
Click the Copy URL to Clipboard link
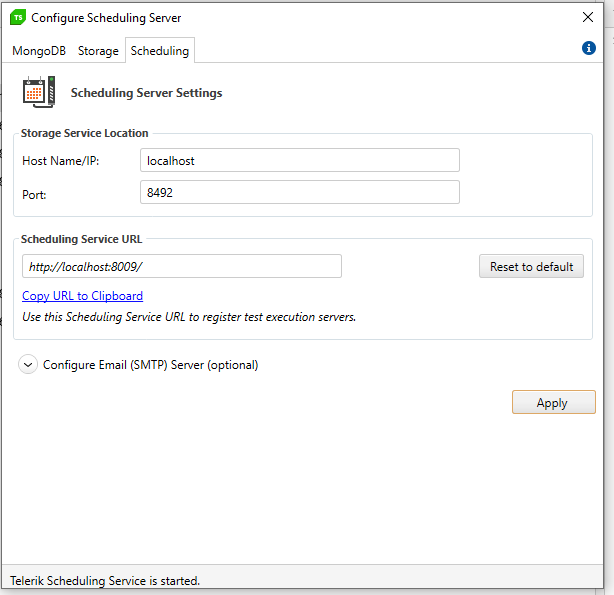(x=82, y=296)
